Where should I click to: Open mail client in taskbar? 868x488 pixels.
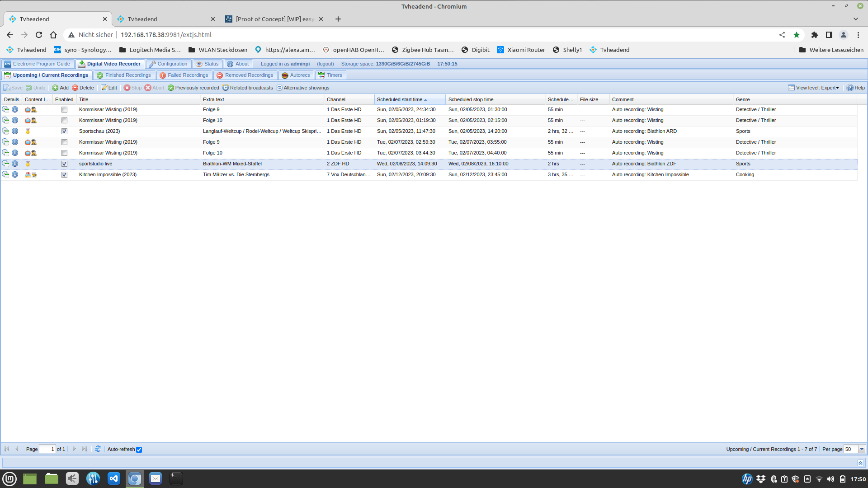156,479
